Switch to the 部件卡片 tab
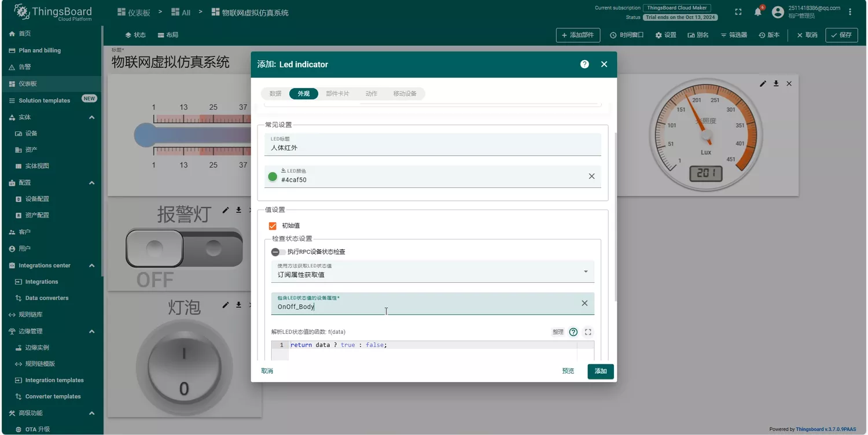The image size is (868, 435). coord(337,94)
